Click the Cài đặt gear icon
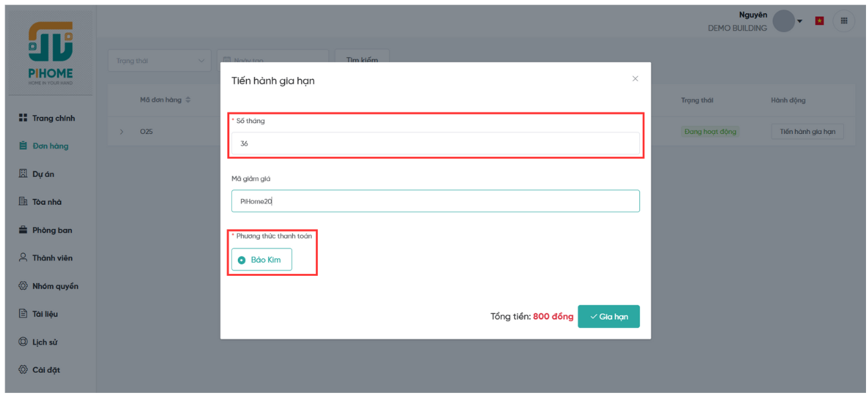Viewport: 868px width, 397px height. (x=23, y=370)
